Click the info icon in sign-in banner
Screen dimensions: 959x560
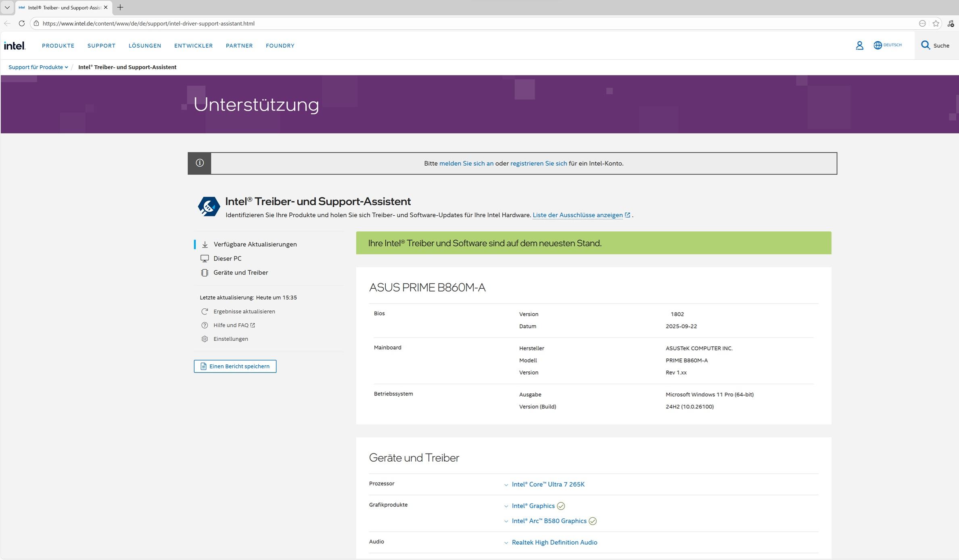200,163
